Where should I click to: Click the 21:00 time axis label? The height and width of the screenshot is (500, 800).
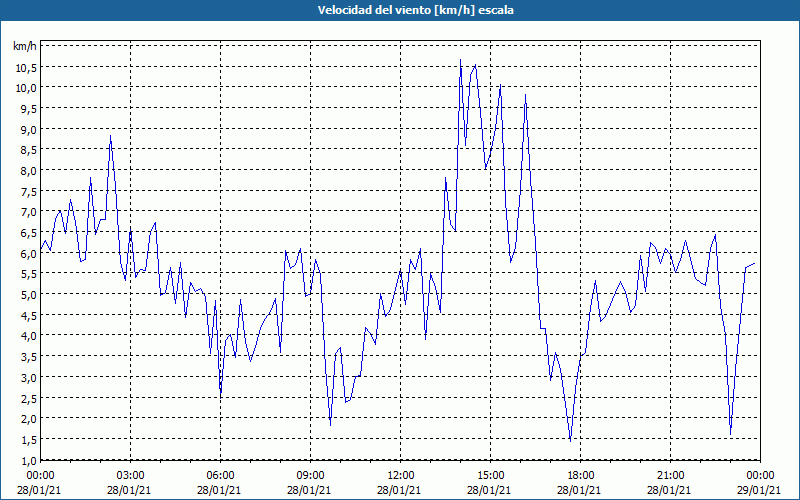670,476
